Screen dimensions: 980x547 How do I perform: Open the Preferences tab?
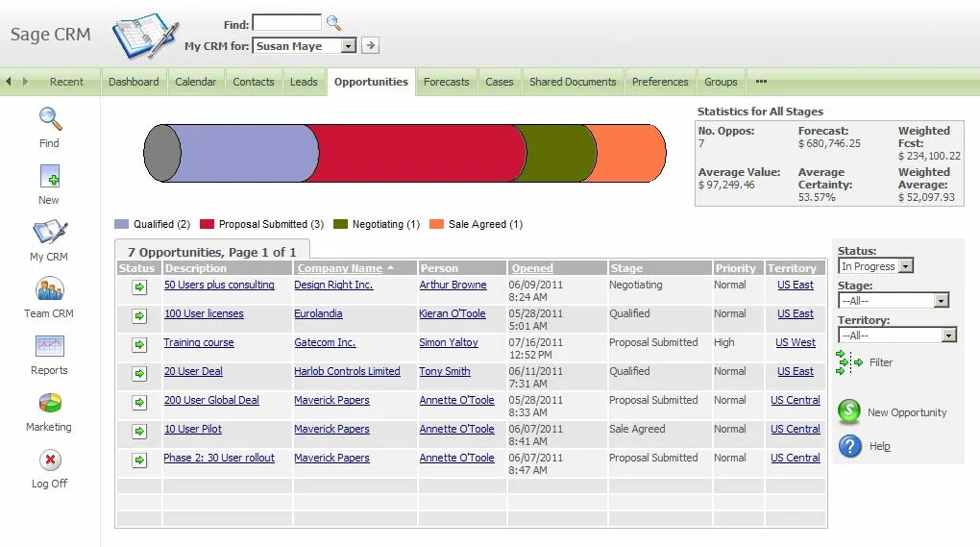pos(660,82)
